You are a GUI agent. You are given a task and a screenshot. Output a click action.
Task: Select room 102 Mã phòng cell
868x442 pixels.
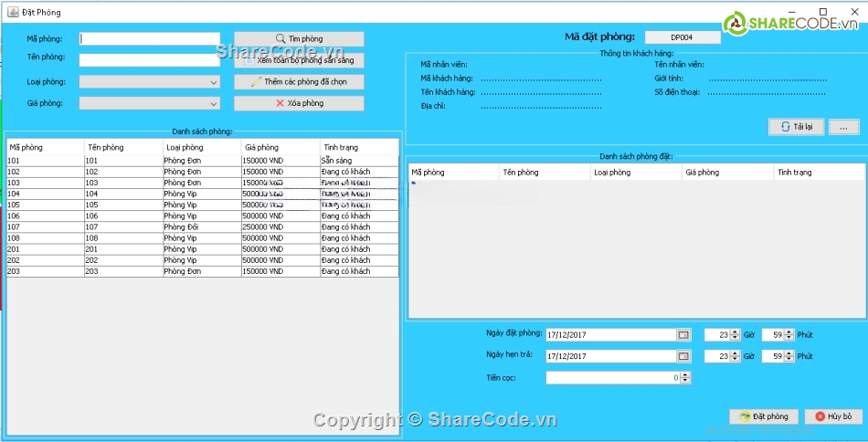46,172
